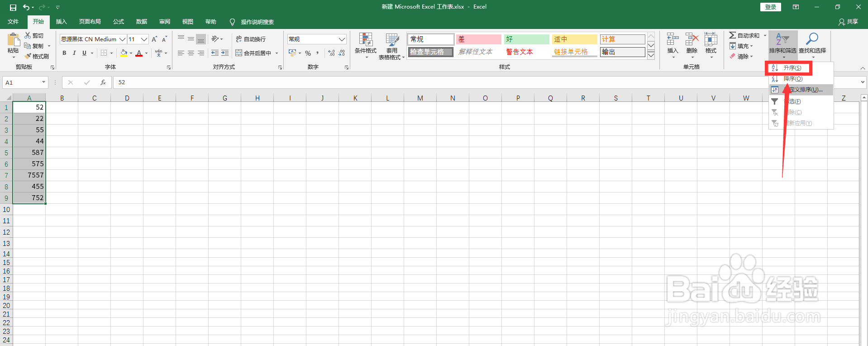This screenshot has width=868, height=346.
Task: Click the Format as Table icon
Action: coord(392,39)
